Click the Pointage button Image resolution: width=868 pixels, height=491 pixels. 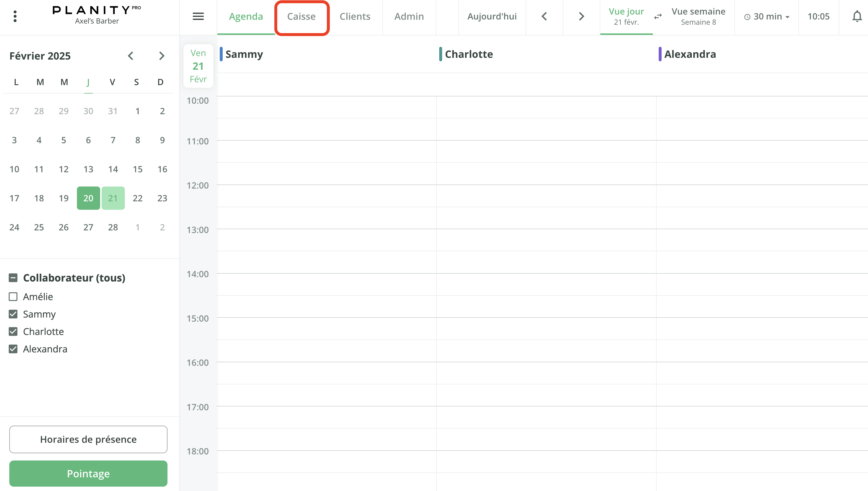tap(88, 474)
